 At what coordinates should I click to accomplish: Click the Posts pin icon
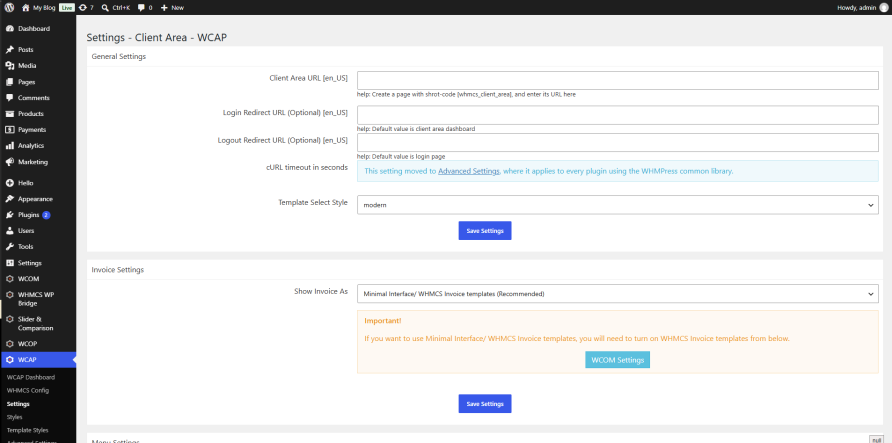tap(10, 49)
